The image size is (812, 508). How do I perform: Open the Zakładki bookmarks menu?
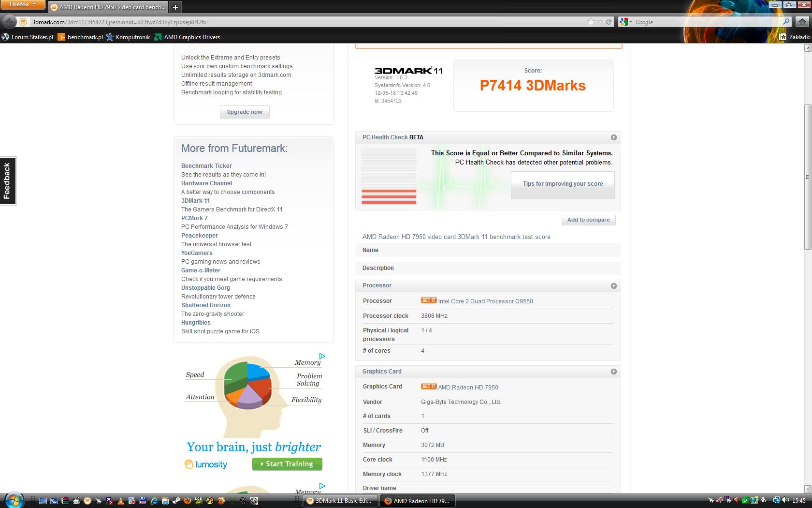[795, 37]
